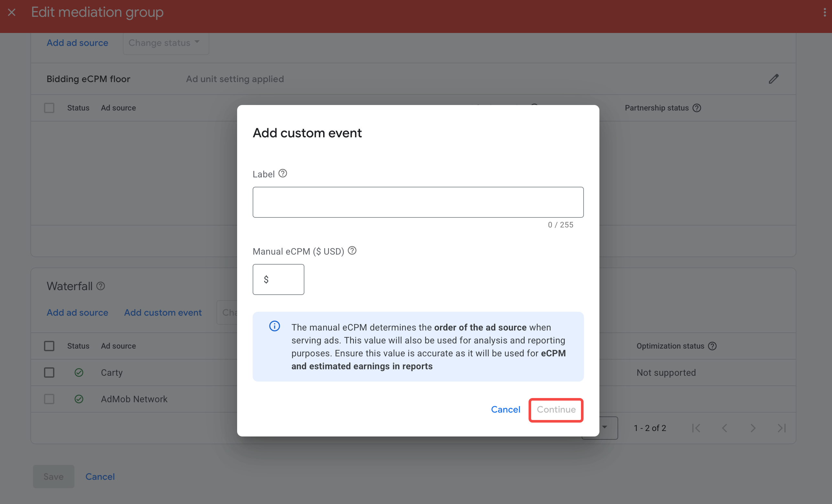
Task: Click Continue in the dialog
Action: click(x=556, y=410)
